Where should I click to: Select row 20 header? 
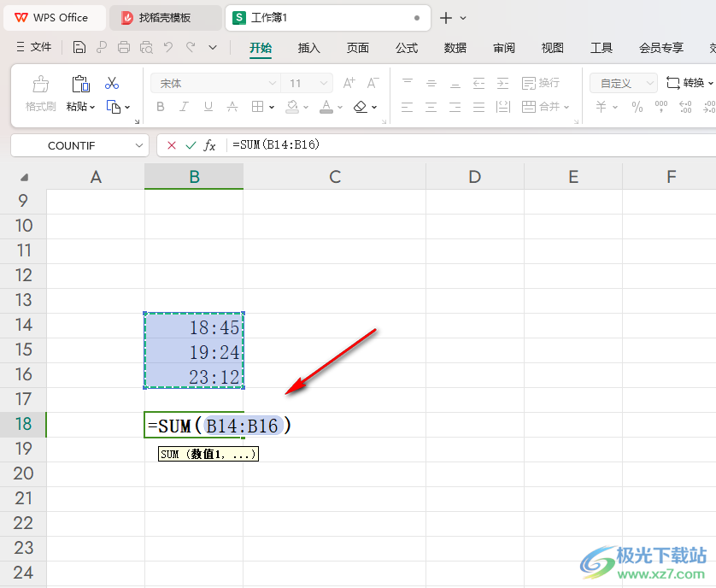click(23, 473)
